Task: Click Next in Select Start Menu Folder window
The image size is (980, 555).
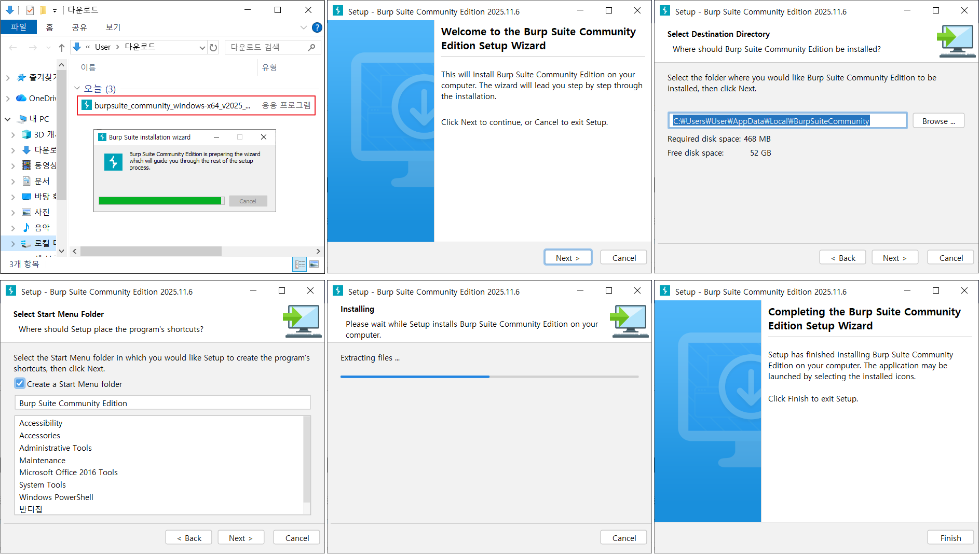Action: 241,538
